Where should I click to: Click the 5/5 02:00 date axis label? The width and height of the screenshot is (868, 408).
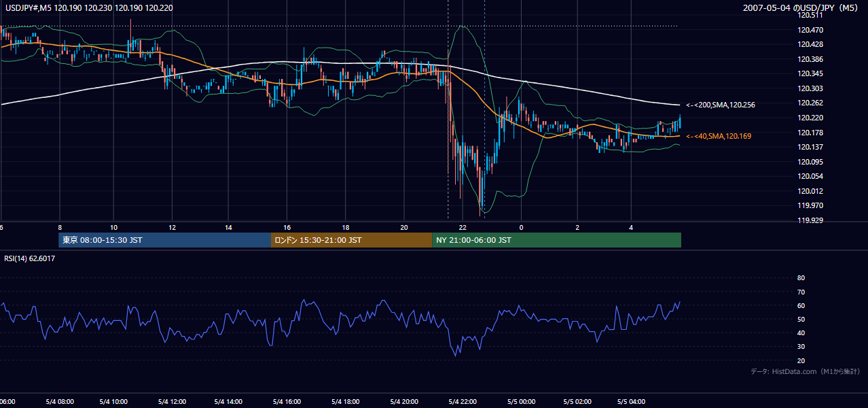pos(577,401)
